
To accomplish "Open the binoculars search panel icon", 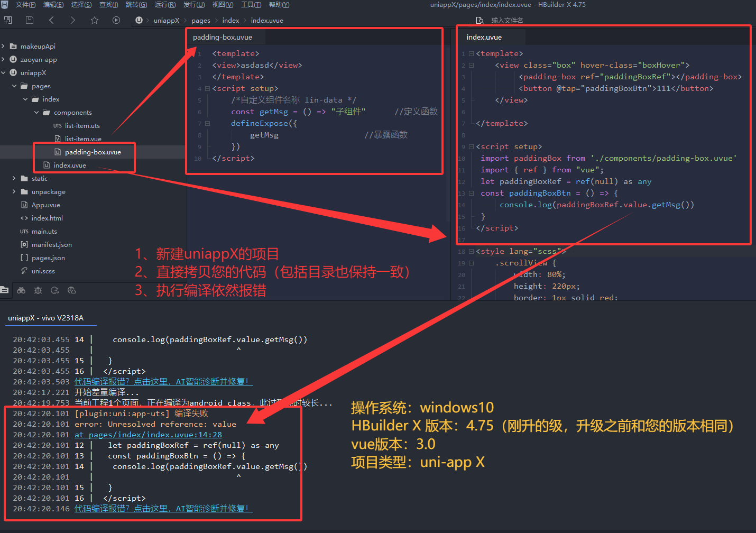I will pos(21,290).
